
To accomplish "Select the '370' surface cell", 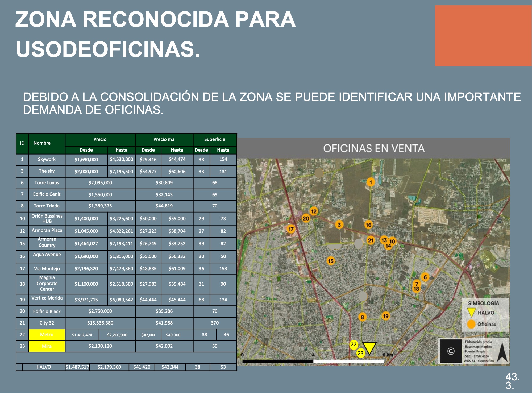I will coord(215,323).
